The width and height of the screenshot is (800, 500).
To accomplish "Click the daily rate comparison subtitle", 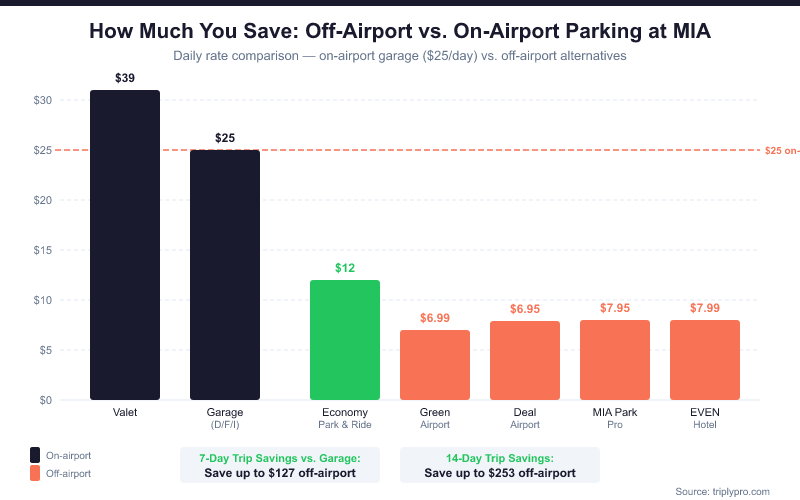I will [x=400, y=56].
